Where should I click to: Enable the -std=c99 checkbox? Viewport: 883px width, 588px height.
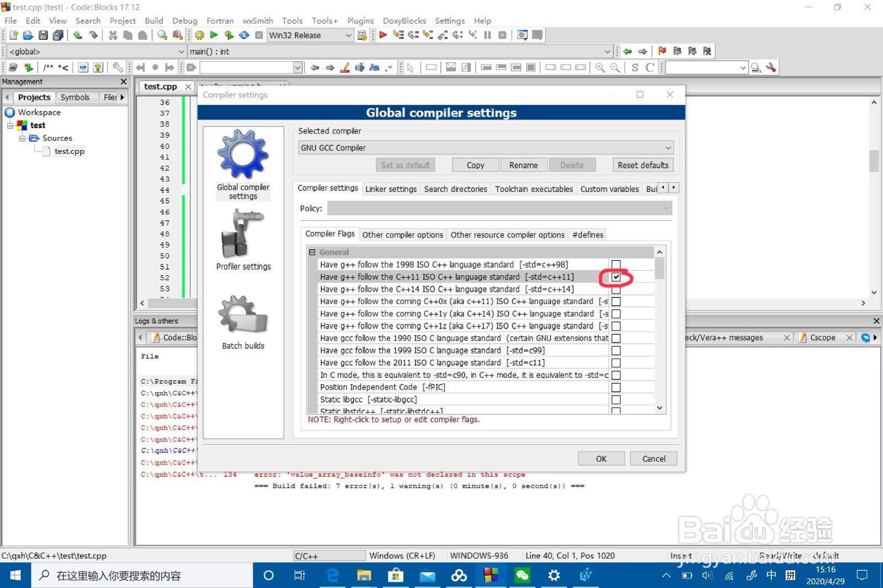pos(616,351)
